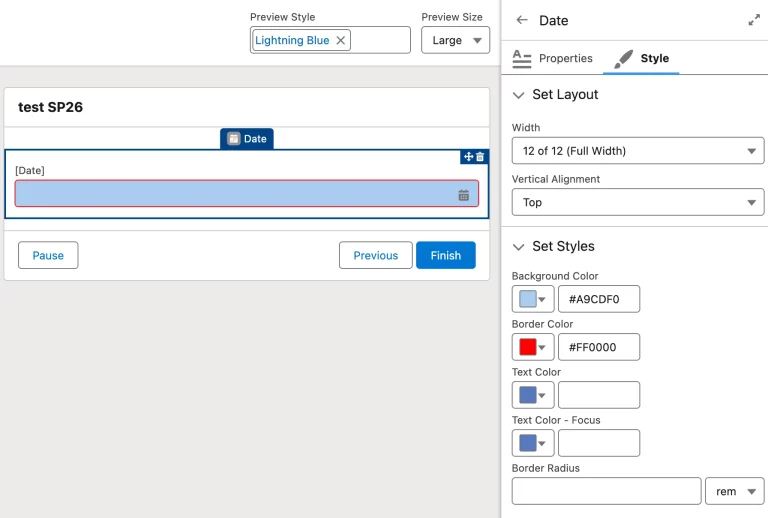The width and height of the screenshot is (768, 518).
Task: Remove the Lightning Blue preview style
Action: (x=341, y=40)
